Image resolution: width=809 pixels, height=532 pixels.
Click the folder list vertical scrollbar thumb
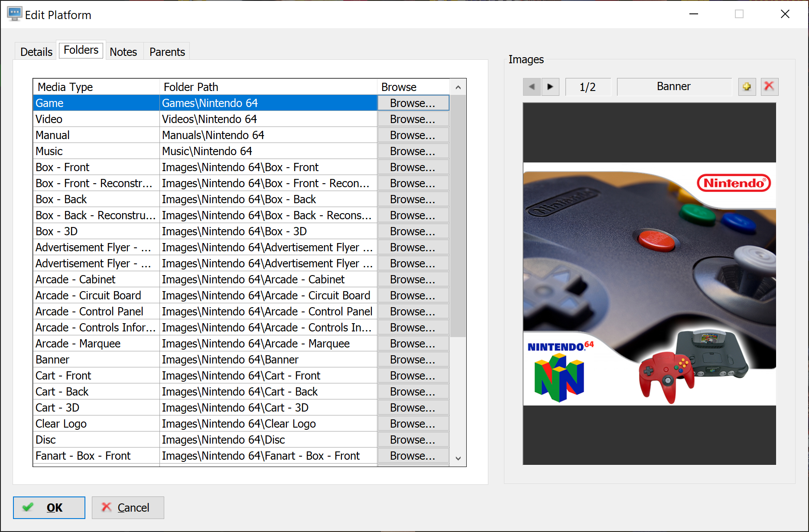tap(458, 216)
